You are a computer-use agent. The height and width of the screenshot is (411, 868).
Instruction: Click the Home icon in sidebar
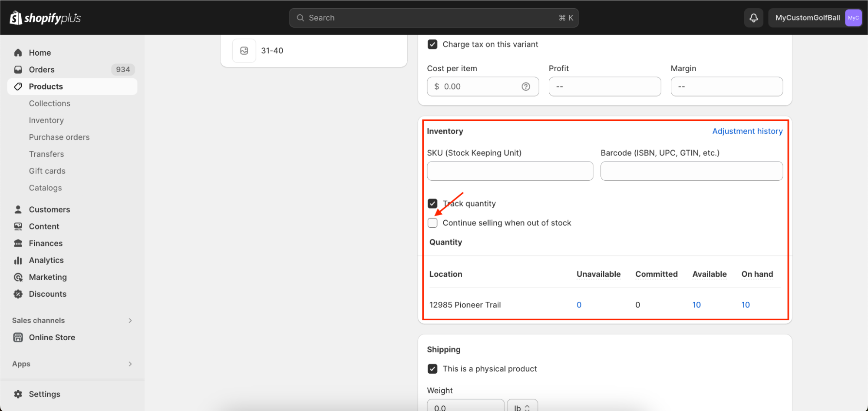point(18,53)
